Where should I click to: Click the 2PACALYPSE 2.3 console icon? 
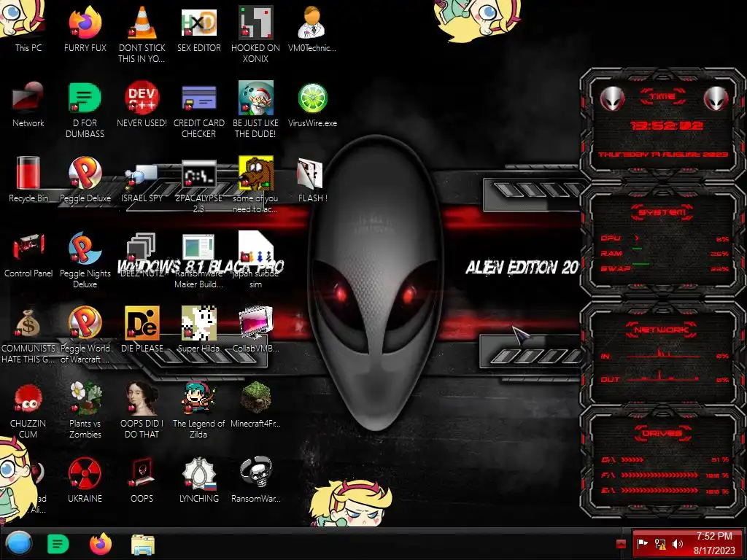(198, 184)
